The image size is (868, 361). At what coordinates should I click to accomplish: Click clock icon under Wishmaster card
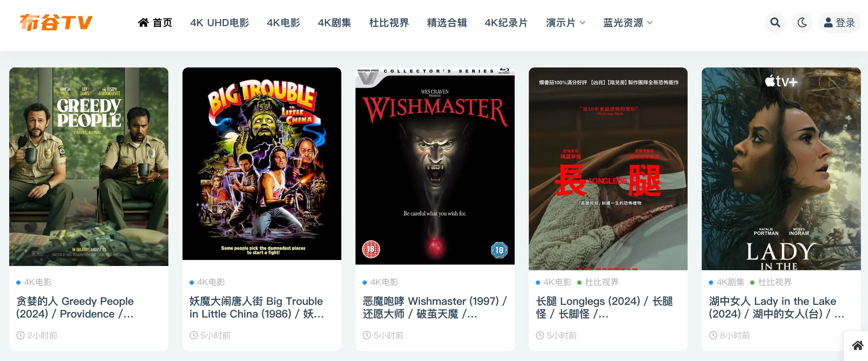[367, 335]
